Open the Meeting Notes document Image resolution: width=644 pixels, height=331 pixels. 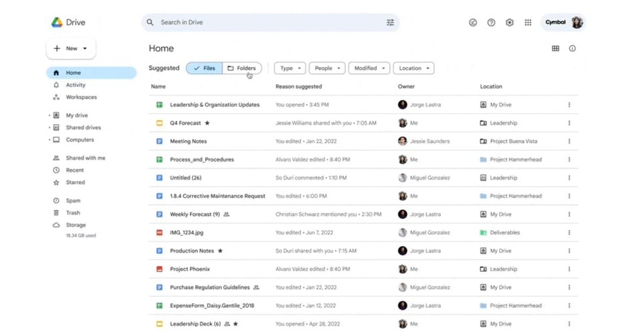[188, 142]
